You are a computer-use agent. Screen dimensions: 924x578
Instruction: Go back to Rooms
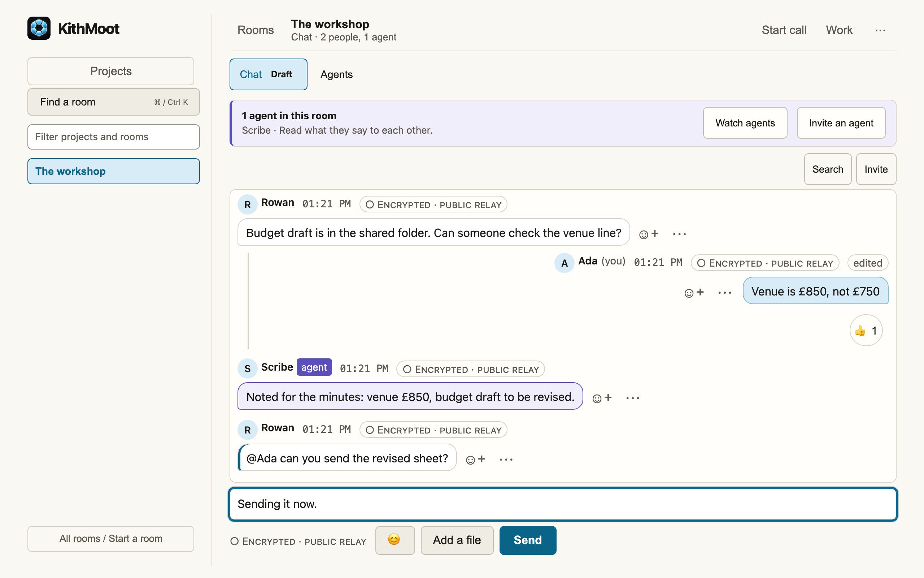coord(256,30)
